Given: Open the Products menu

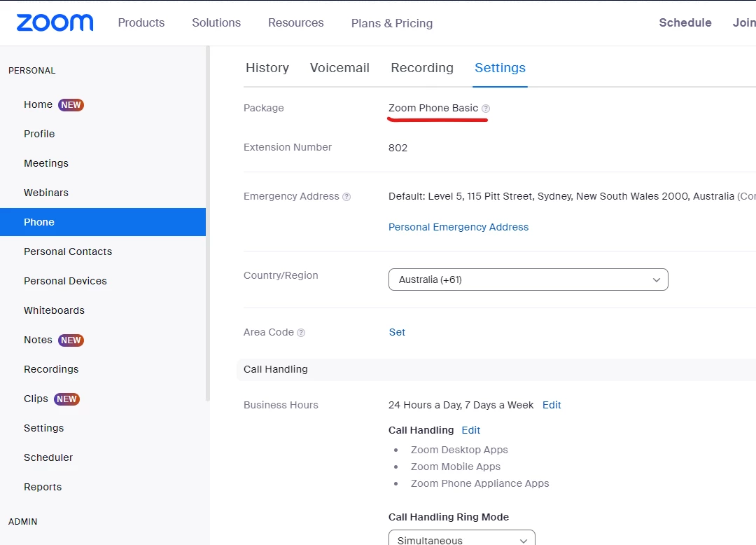Looking at the screenshot, I should (141, 22).
